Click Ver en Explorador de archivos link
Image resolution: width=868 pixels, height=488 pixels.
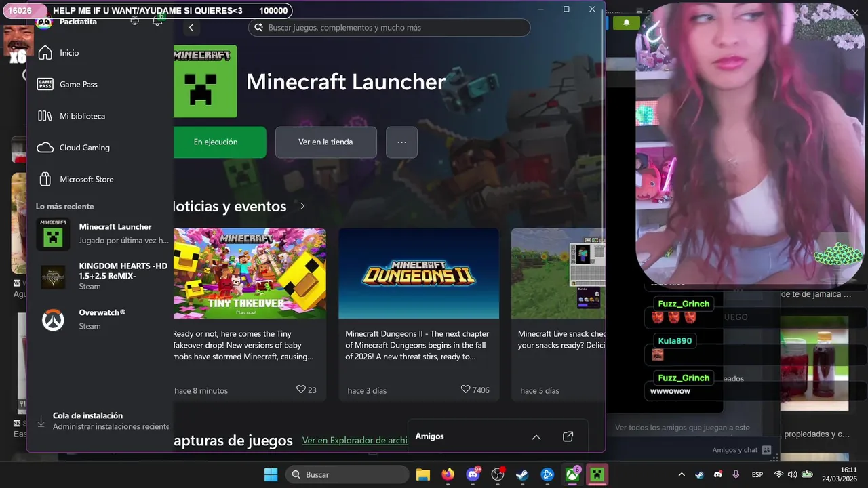coord(355,441)
